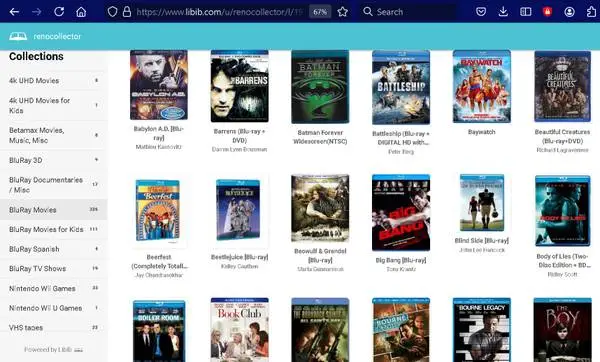
Task: Click the Beautiful Creatures (Blu-ray+DVD) title
Action: click(562, 136)
